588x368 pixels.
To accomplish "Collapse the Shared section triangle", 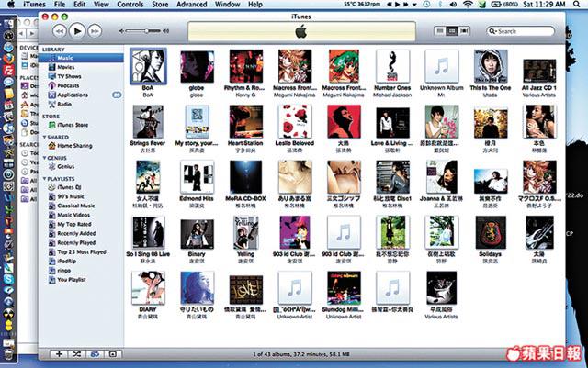I will pos(44,137).
